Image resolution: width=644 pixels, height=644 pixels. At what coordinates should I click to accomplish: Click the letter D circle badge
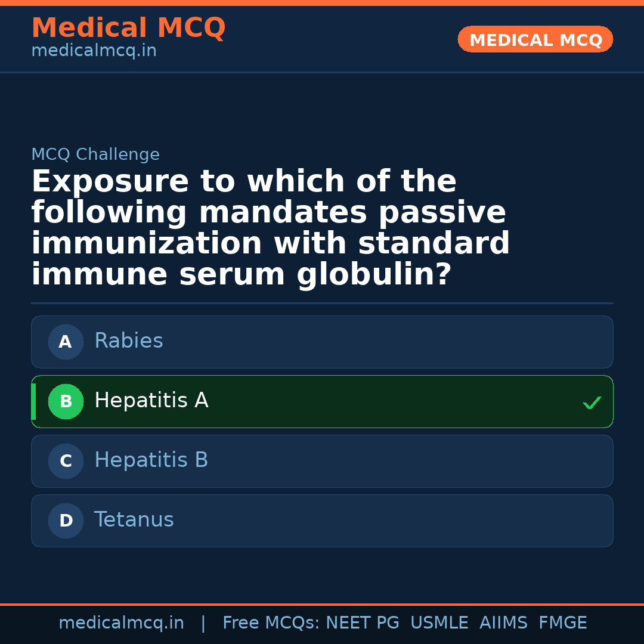pos(66,521)
